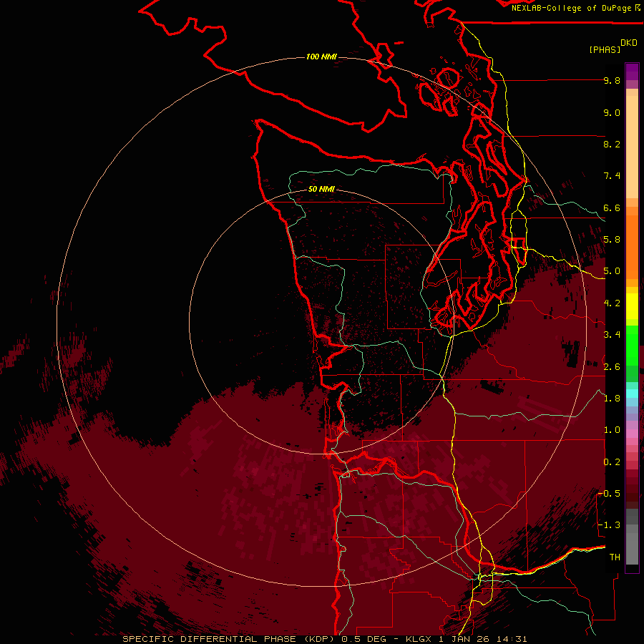The image size is (644, 644).
Task: Click the 2.6 value on color scale
Action: point(612,366)
